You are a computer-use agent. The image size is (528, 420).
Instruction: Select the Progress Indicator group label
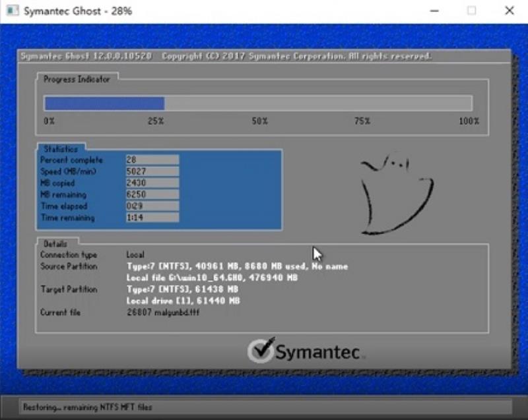[77, 79]
